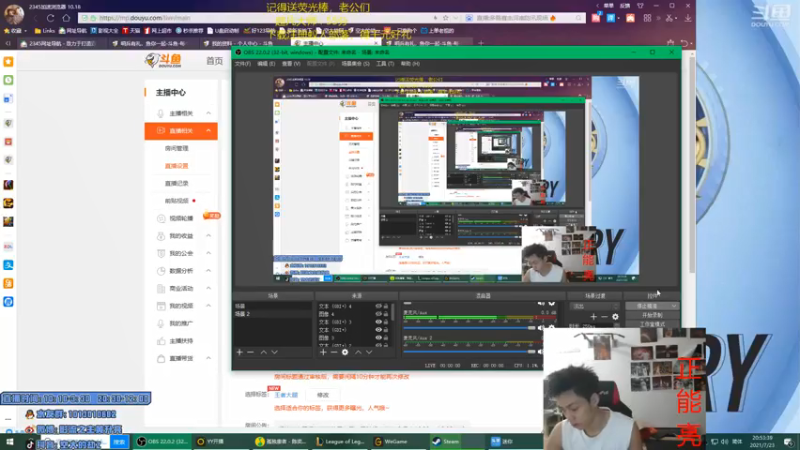Image resolution: width=800 pixels, height=450 pixels.
Task: Expand the 我的收益 sidebar section
Action: pos(209,236)
